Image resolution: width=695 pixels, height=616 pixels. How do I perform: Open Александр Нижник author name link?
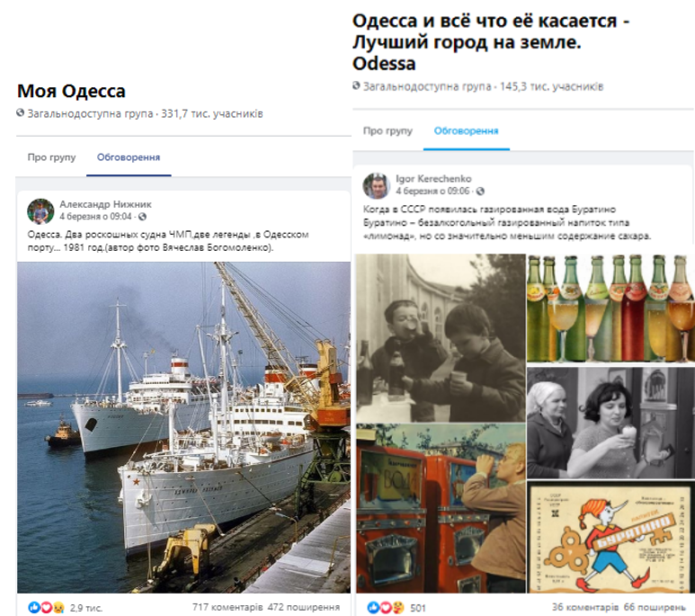105,204
